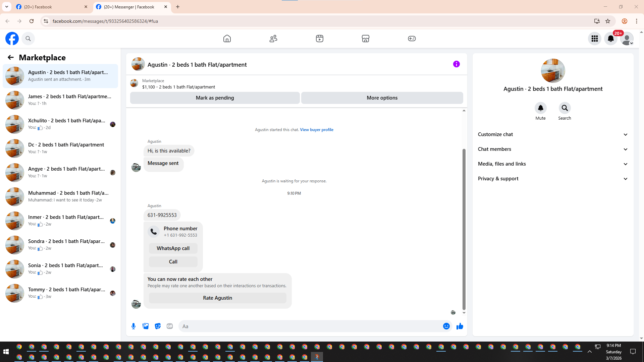Send a thumbs-up like
Screen dimensions: 644x362
click(460, 326)
